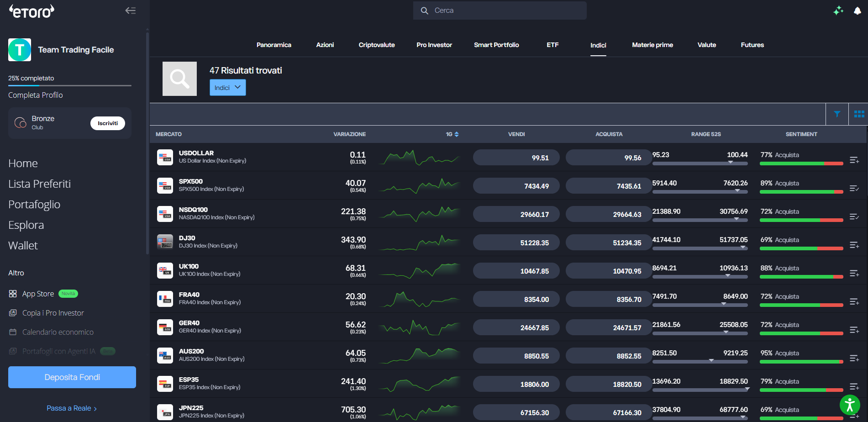Viewport: 868px width, 422px height.
Task: Click DJ30 Acquista price 51234.35
Action: point(609,243)
